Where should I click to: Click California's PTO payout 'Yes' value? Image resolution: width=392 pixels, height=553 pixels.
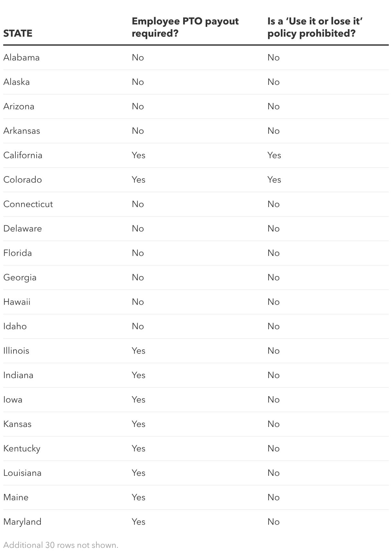pos(138,155)
